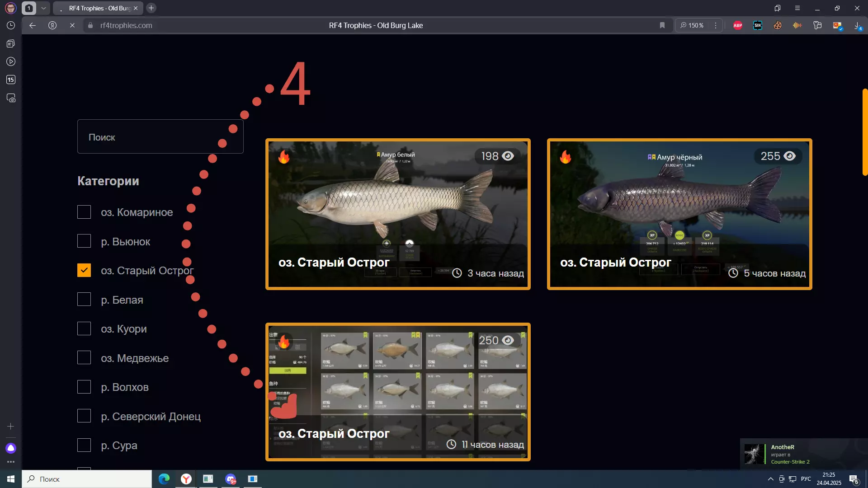Open a new tab with plus button

(151, 8)
